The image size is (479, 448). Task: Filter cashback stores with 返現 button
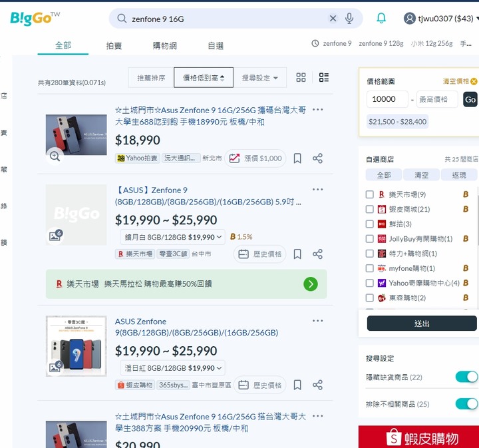point(459,175)
